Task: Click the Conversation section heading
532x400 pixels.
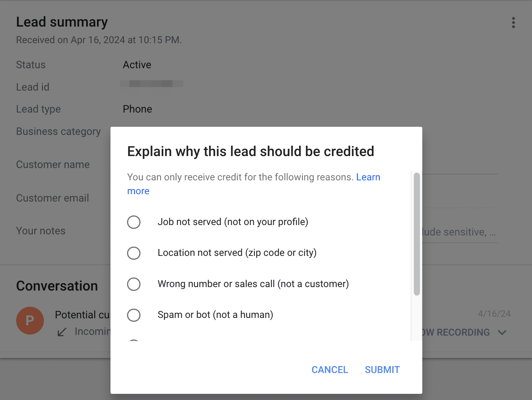Action: (x=57, y=286)
